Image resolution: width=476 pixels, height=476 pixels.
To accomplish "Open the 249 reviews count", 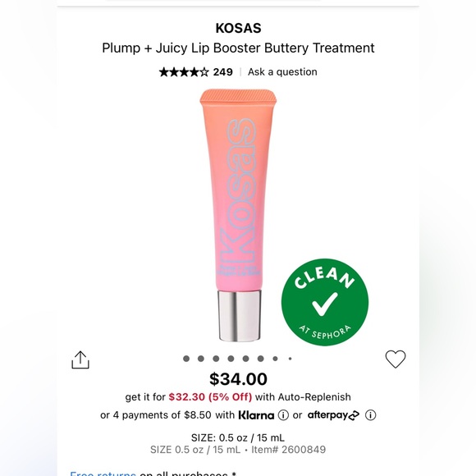I will pyautogui.click(x=223, y=72).
